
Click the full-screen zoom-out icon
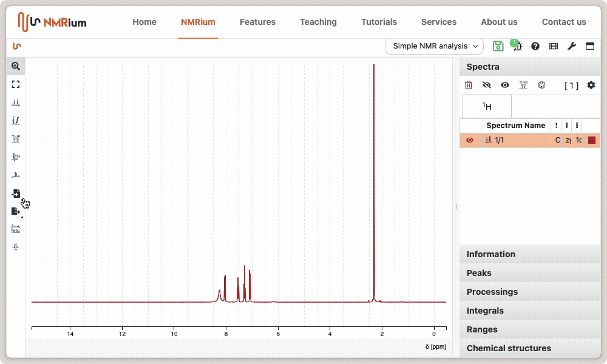coord(16,84)
